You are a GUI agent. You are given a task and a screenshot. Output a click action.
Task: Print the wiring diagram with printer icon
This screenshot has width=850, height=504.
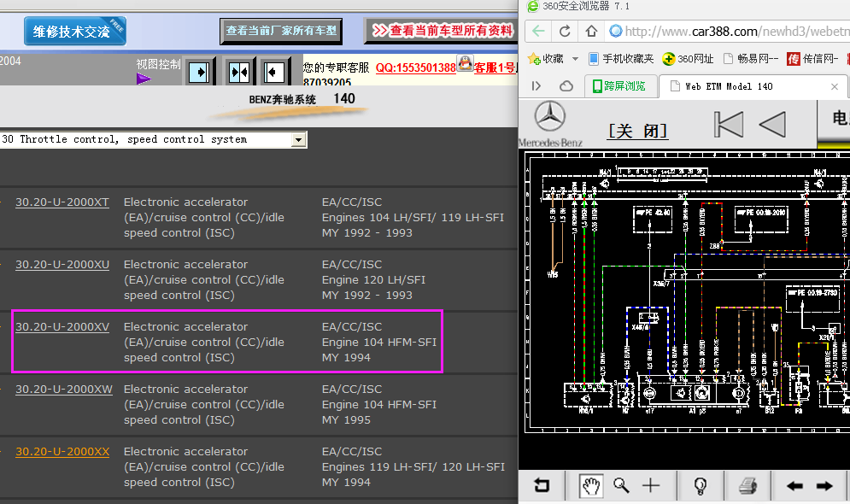tap(748, 485)
